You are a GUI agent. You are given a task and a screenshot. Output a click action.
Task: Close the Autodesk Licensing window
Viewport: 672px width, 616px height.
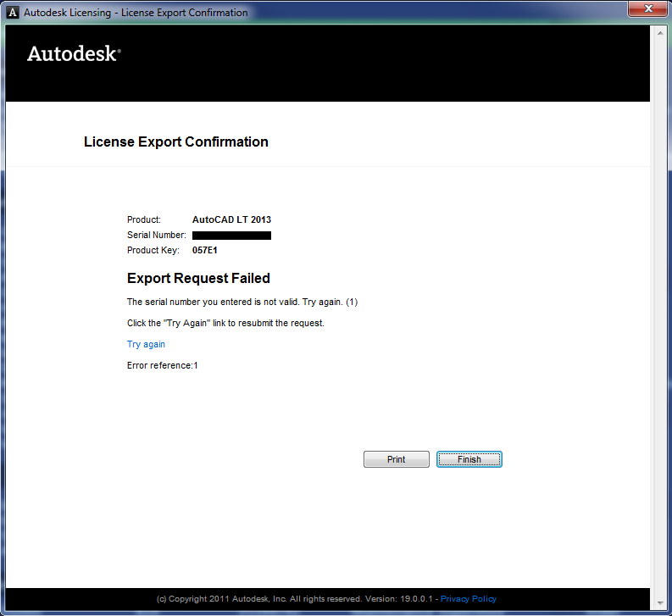coord(648,8)
